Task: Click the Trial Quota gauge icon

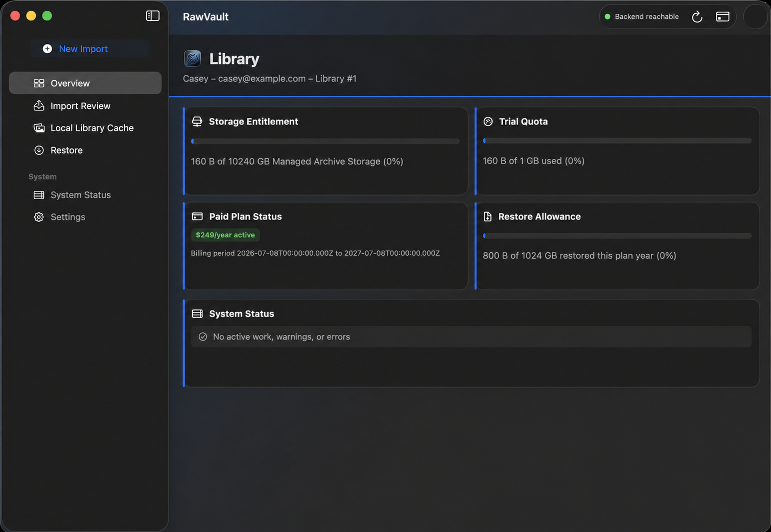Action: tap(488, 122)
